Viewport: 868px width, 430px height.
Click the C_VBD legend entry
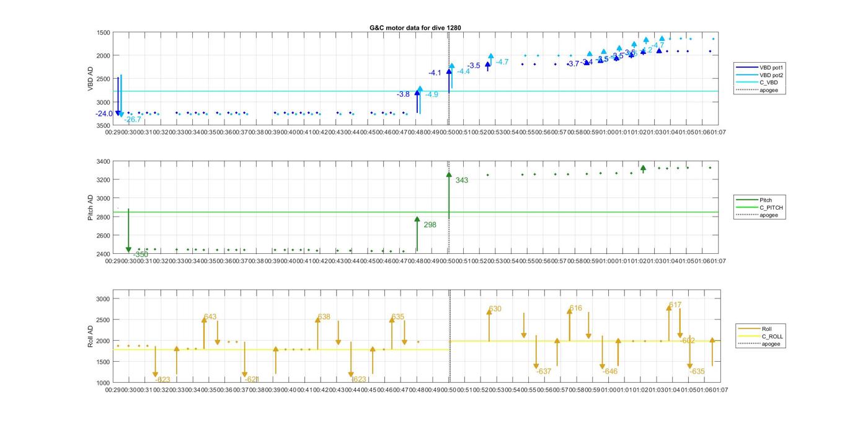click(x=769, y=83)
